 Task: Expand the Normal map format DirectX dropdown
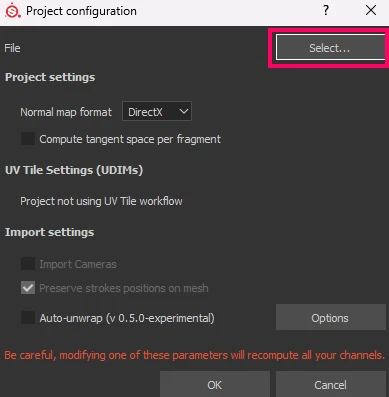(x=157, y=112)
